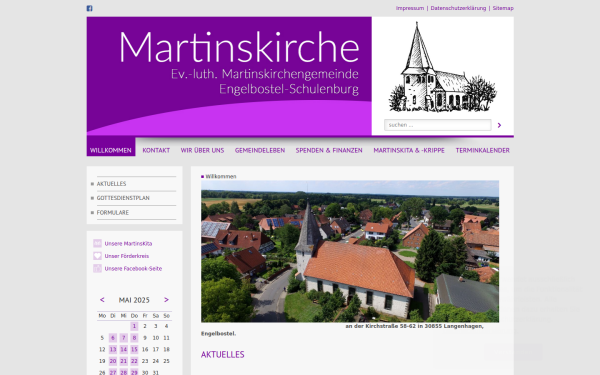600x375 pixels.
Task: Open the Wir über uns menu
Action: 202,150
